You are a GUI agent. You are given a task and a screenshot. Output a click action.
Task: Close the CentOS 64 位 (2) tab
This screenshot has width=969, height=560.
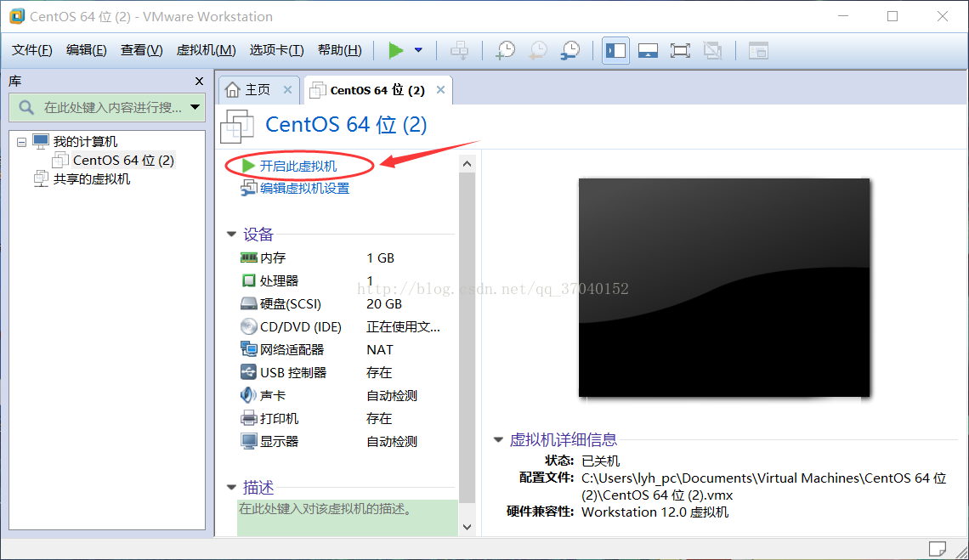click(440, 89)
